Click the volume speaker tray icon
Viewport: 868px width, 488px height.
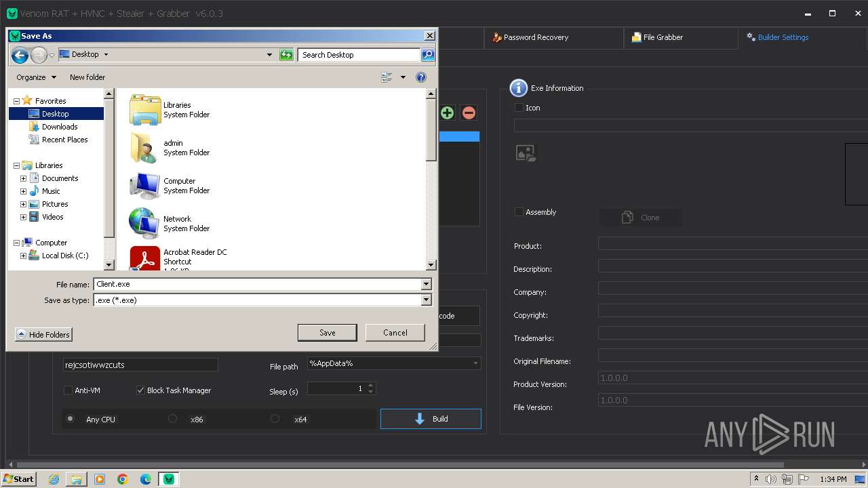771,479
